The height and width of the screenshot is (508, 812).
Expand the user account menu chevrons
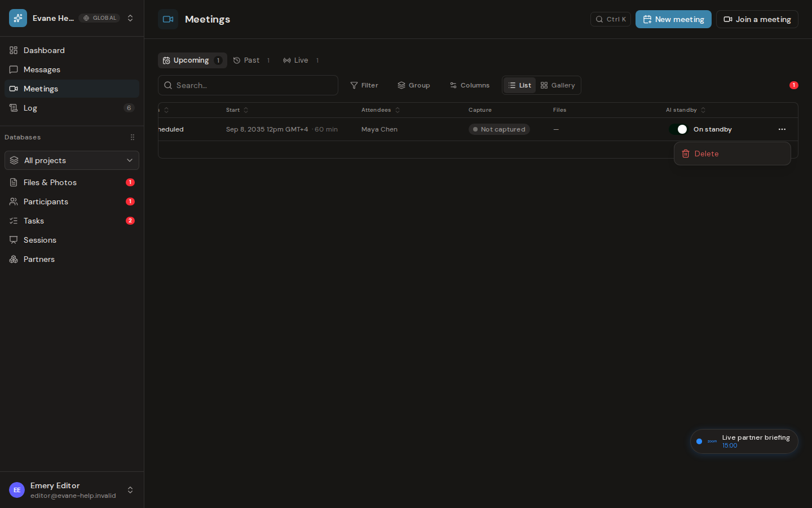[130, 490]
